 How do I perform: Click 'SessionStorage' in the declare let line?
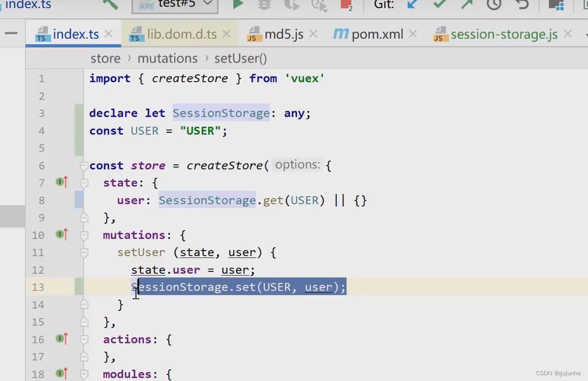click(221, 113)
